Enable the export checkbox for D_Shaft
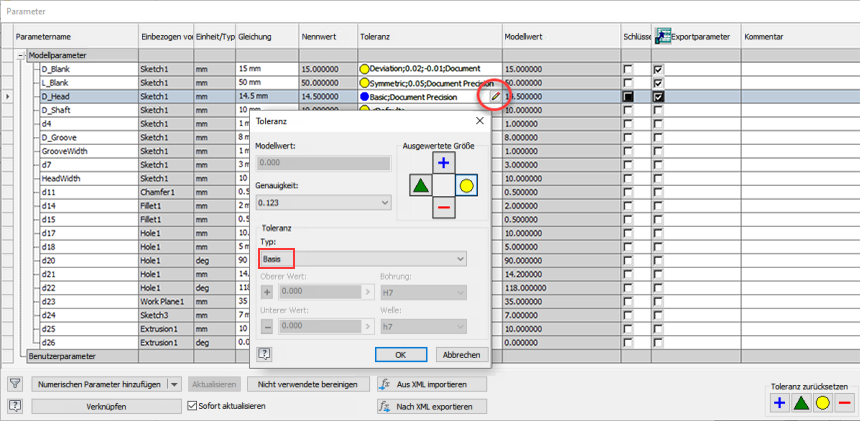Viewport: 860px width, 421px height. tap(658, 110)
